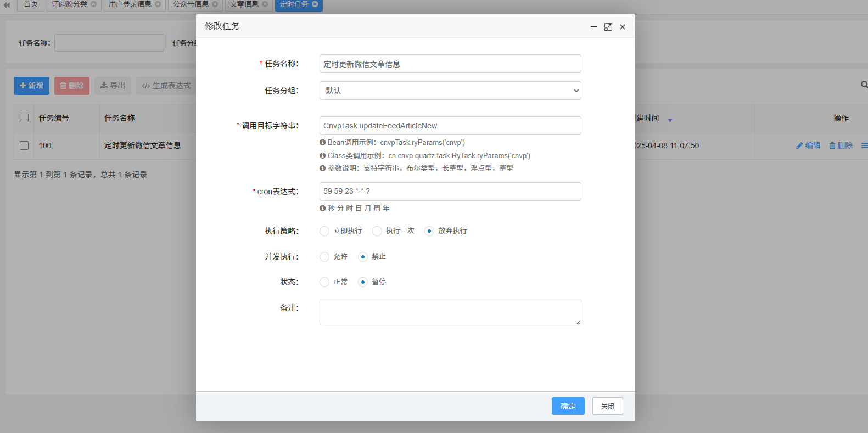Close the 订阅源分类 tab via its x icon
The image size is (868, 433).
coord(94,4)
